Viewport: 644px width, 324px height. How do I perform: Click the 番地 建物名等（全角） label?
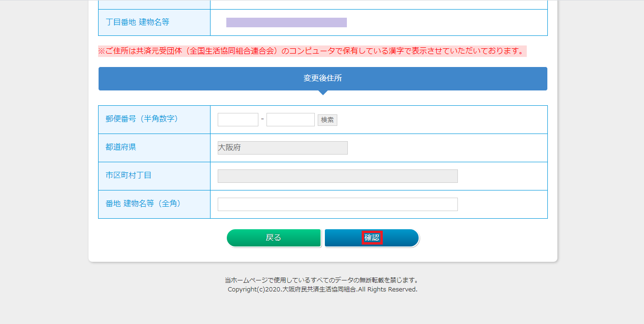[x=144, y=203]
